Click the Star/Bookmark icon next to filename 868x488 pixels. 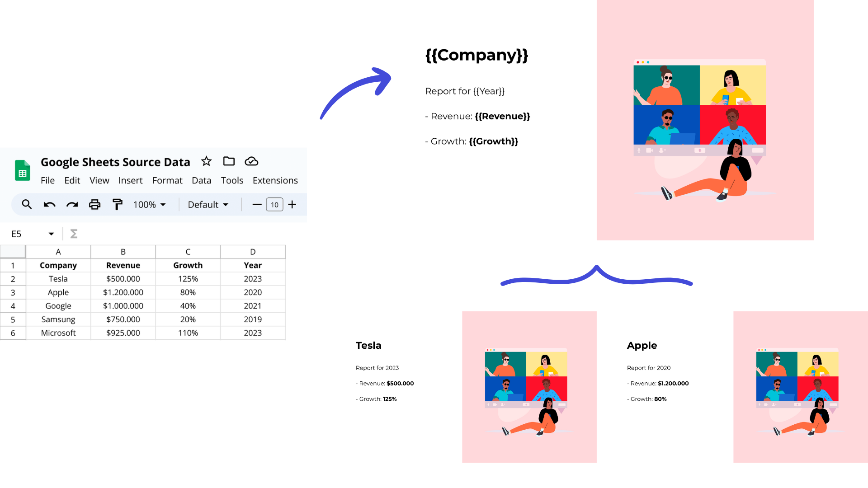coord(206,161)
